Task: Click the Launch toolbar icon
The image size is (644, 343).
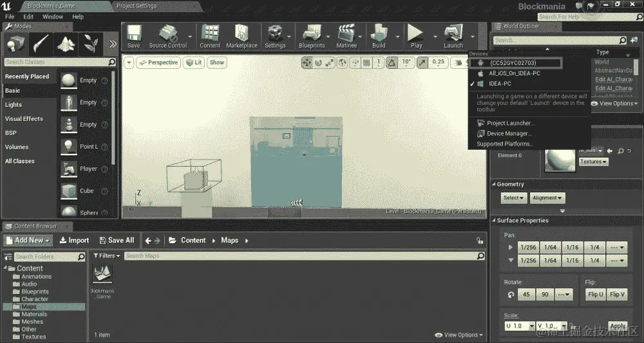Action: pyautogui.click(x=453, y=37)
